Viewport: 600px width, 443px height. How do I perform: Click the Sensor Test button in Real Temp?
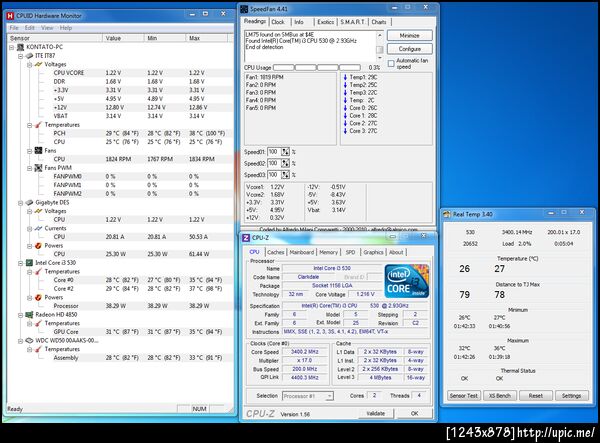click(x=463, y=396)
